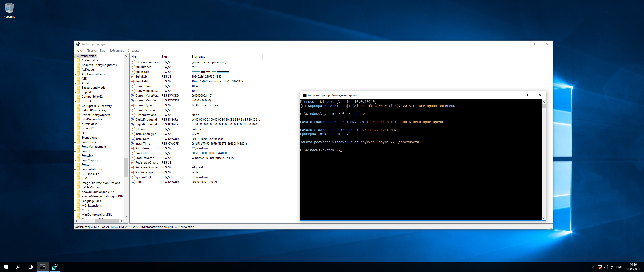Open the Recycle Bin icon on desktop
The width and height of the screenshot is (644, 272).
coord(9,10)
